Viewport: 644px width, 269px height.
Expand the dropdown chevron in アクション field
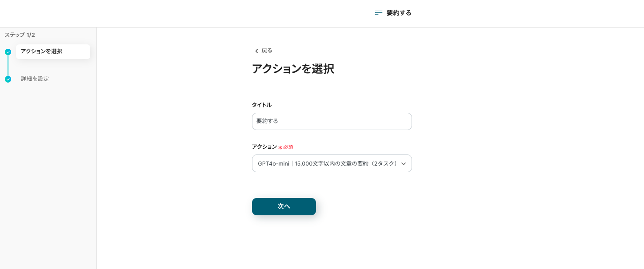point(403,164)
